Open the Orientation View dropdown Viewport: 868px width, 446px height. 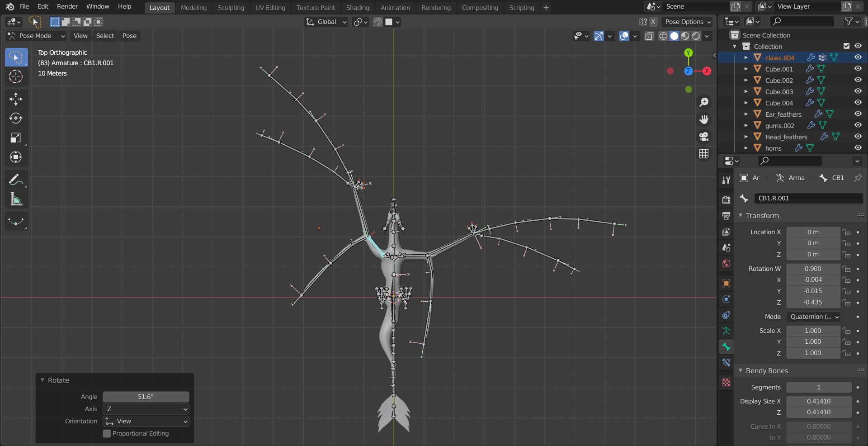click(x=146, y=421)
